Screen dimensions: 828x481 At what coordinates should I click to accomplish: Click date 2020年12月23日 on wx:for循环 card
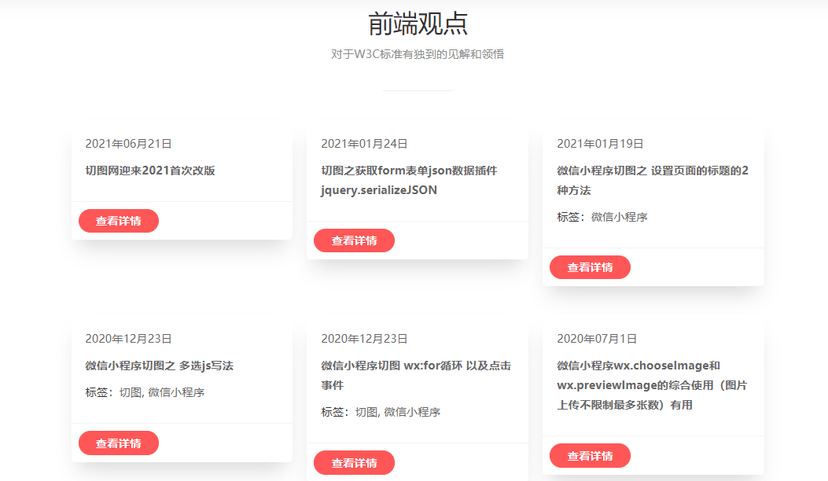pyautogui.click(x=364, y=338)
